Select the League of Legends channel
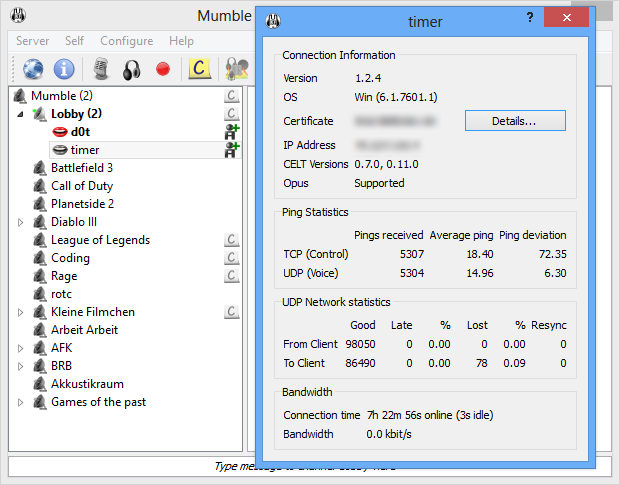 (x=100, y=240)
